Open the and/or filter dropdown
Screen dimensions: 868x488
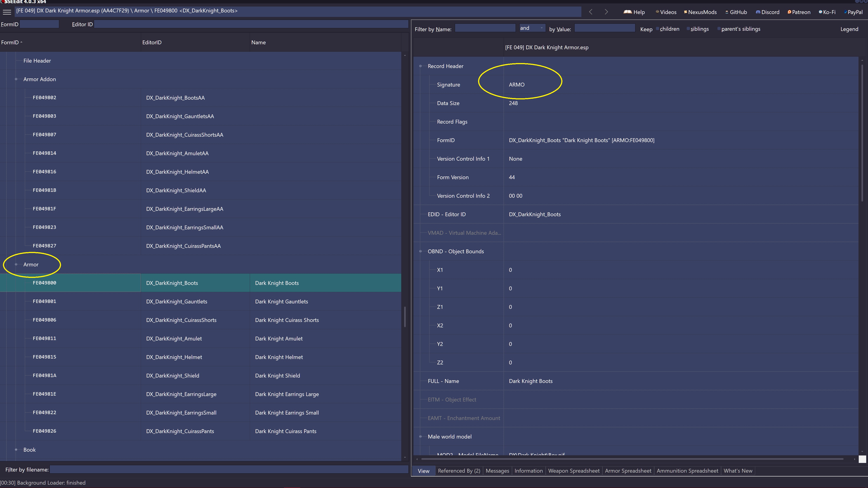tap(532, 28)
